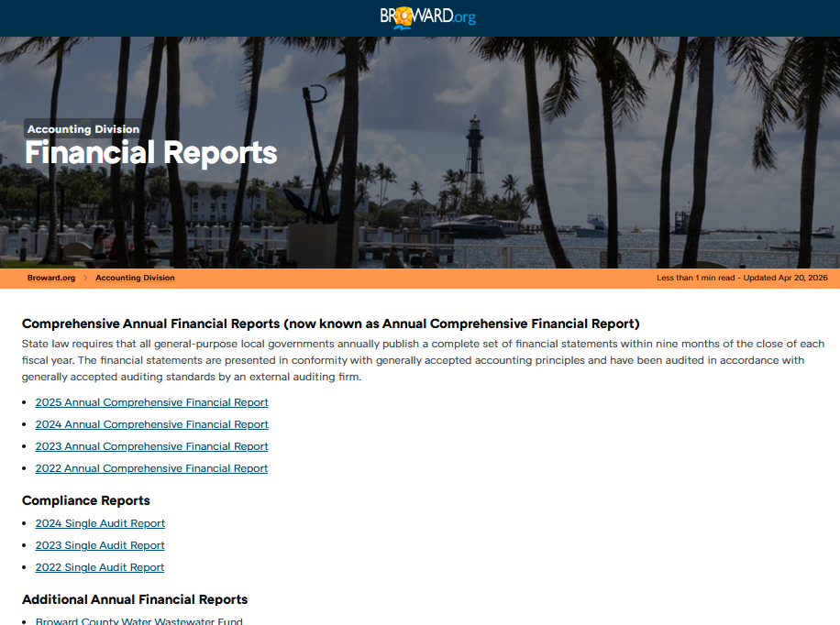Screen dimensions: 840x625
Task: Click the Updated Apr 20, 2026 text
Action: (x=785, y=278)
